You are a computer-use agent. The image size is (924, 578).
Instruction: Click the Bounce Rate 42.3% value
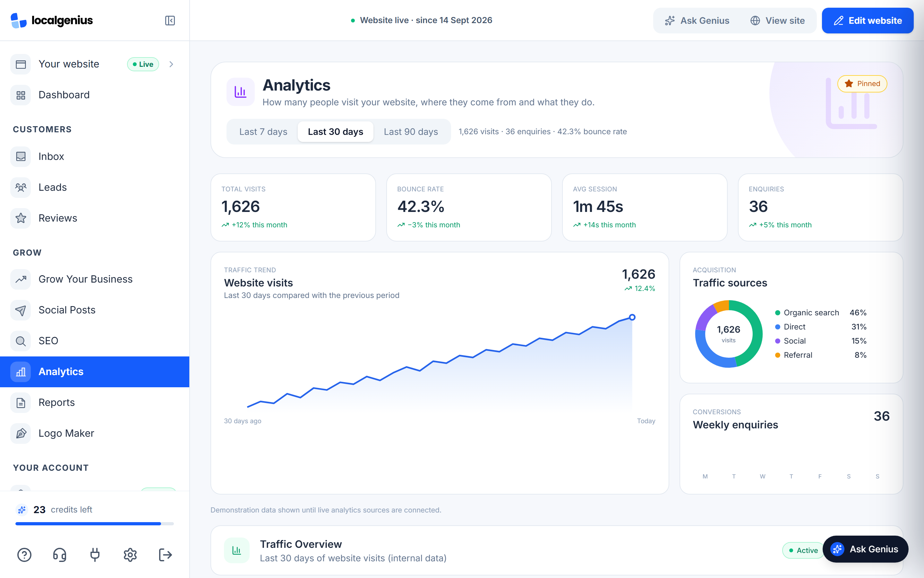421,207
